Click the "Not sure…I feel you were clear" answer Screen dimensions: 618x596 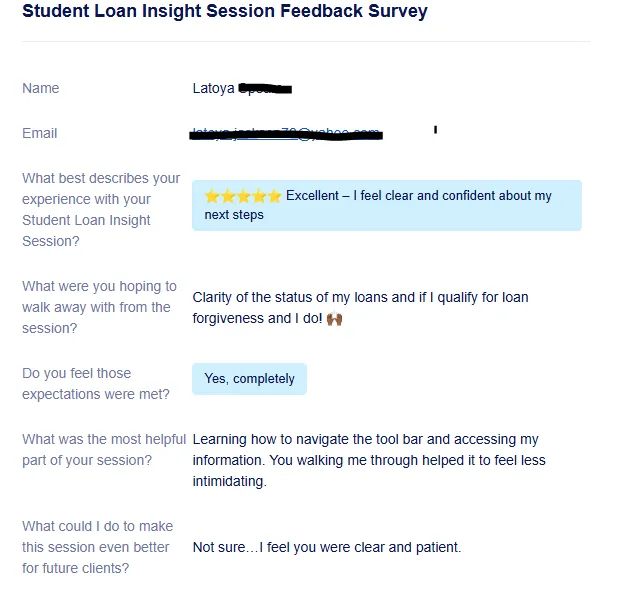(326, 547)
